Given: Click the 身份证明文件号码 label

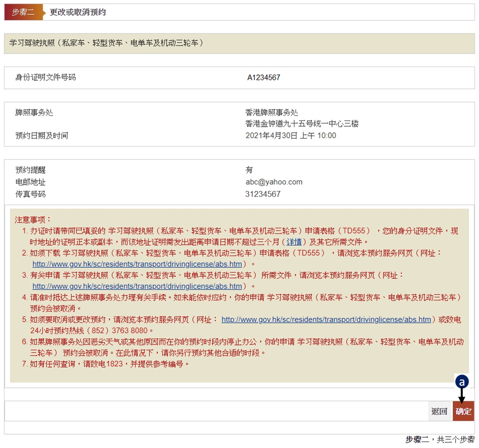Looking at the screenshot, I should tap(45, 77).
